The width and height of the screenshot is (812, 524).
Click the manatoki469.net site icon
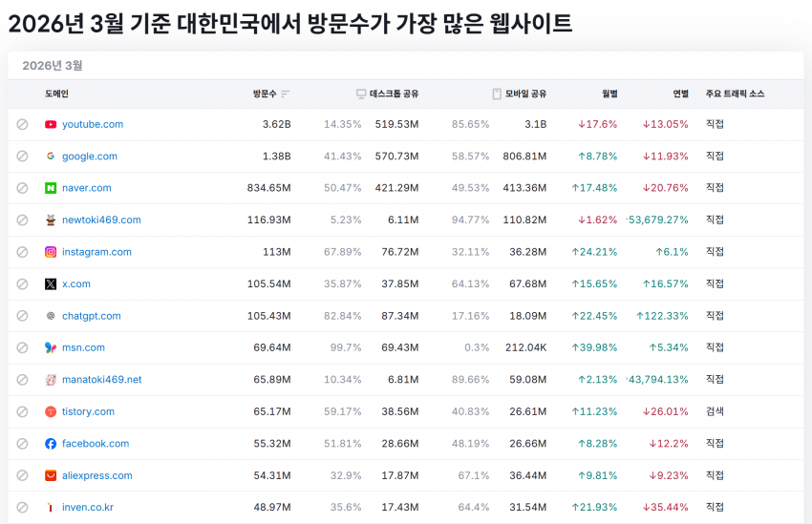(x=51, y=380)
